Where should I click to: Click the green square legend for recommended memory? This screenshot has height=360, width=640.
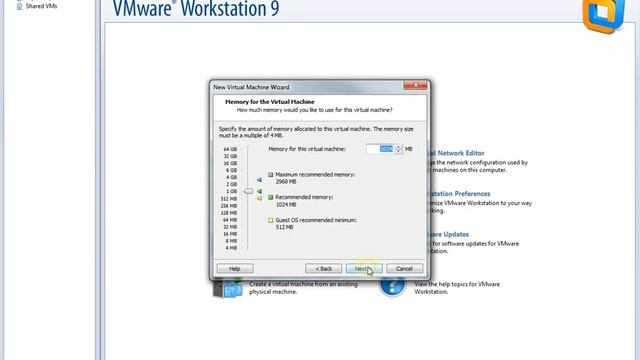tap(270, 197)
